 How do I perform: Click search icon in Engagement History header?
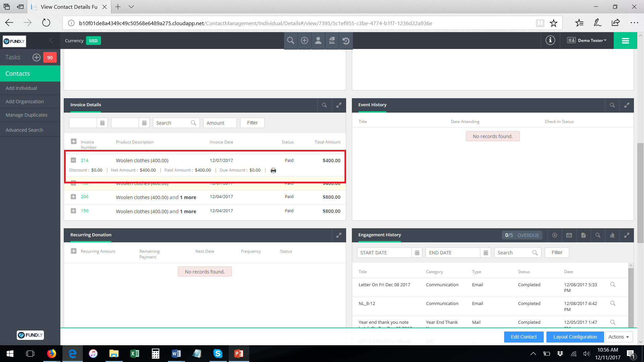coord(598,235)
